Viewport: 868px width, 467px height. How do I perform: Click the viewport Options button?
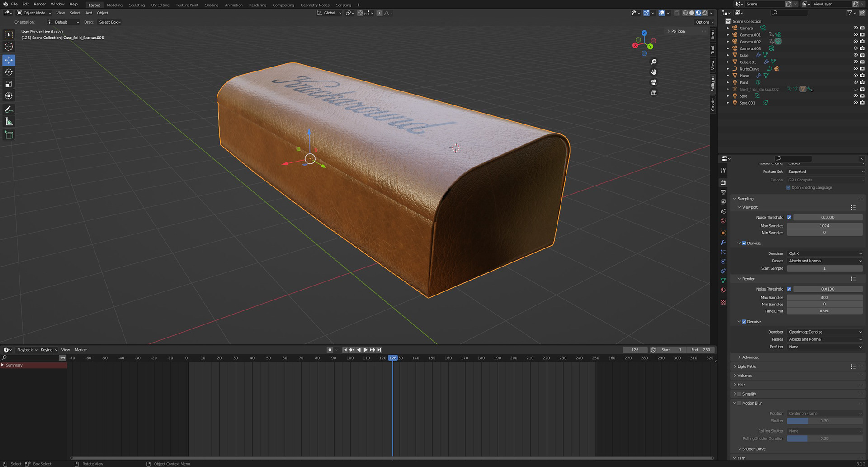(705, 22)
